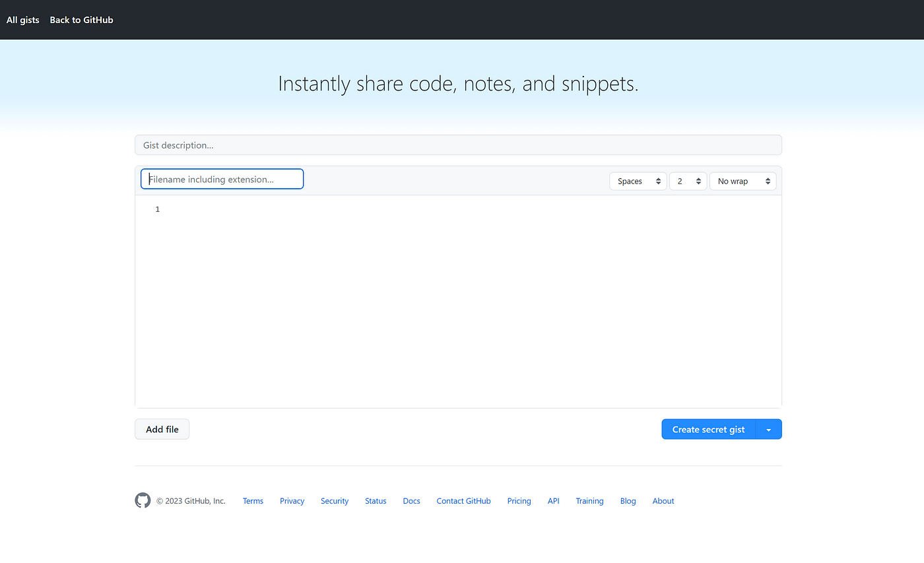Screen dimensions: 924x563
Task: Expand the gist visibility dropdown arrow
Action: (x=768, y=429)
